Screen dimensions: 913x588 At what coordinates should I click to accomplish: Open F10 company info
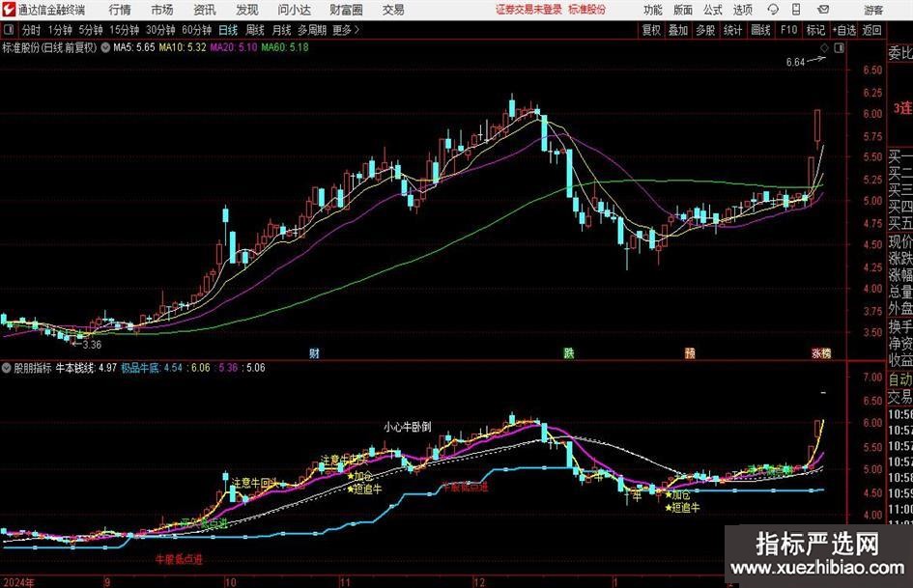tap(788, 30)
